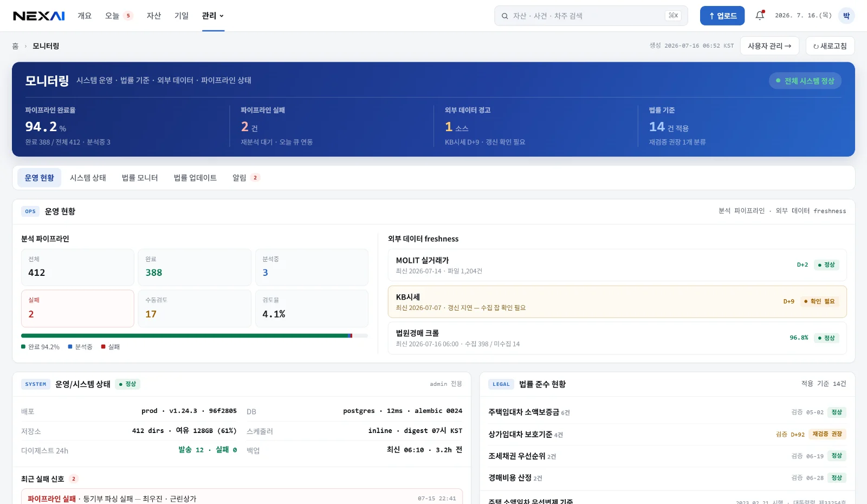This screenshot has width=867, height=504.
Task: Open the notifications bell
Action: pos(760,16)
